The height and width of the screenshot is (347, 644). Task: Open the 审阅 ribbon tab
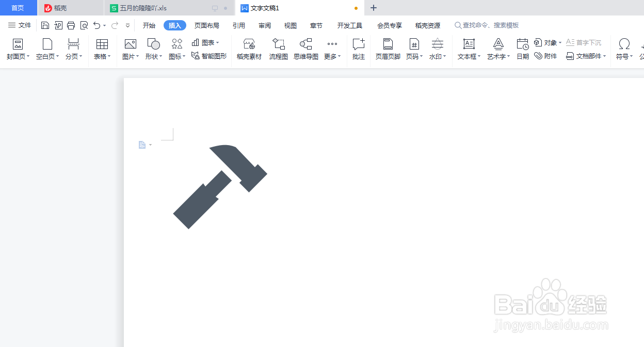[x=265, y=25]
